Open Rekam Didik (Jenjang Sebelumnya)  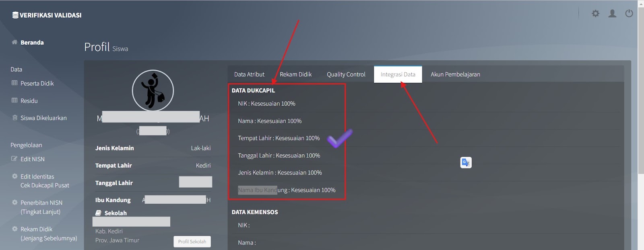(x=49, y=234)
